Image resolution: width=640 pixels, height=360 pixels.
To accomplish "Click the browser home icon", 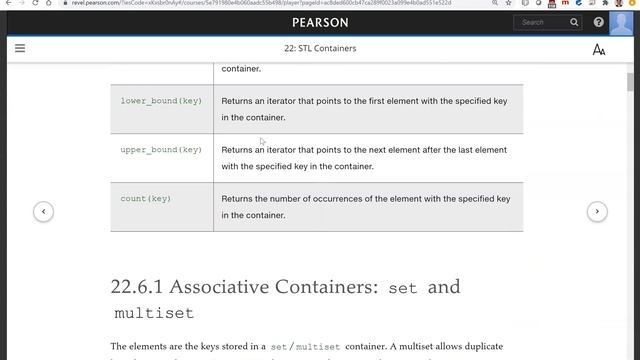I will (x=49, y=3).
